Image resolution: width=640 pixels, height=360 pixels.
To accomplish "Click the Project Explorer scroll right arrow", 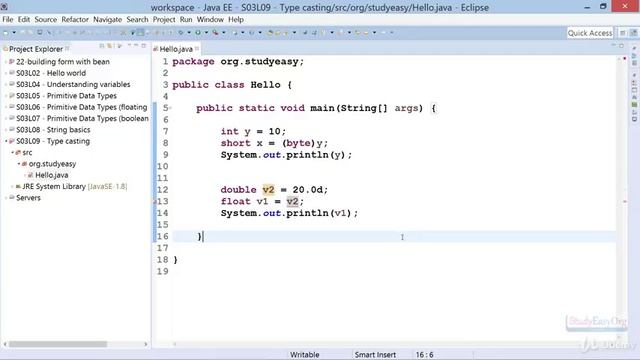I will click(x=146, y=344).
